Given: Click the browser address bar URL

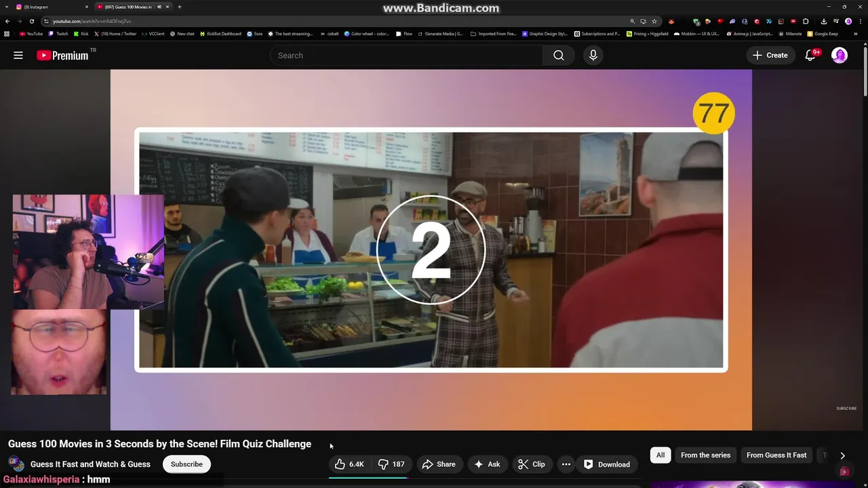Looking at the screenshot, I should (x=92, y=21).
